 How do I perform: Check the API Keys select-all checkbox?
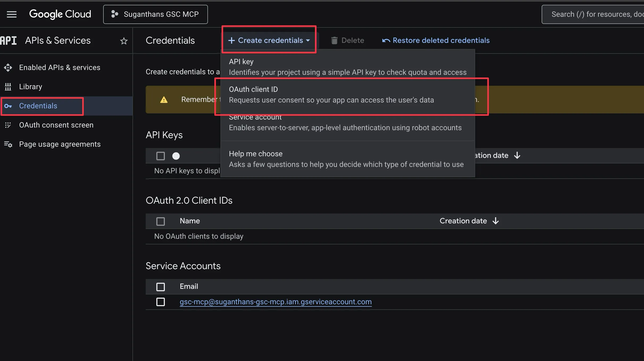pyautogui.click(x=160, y=156)
